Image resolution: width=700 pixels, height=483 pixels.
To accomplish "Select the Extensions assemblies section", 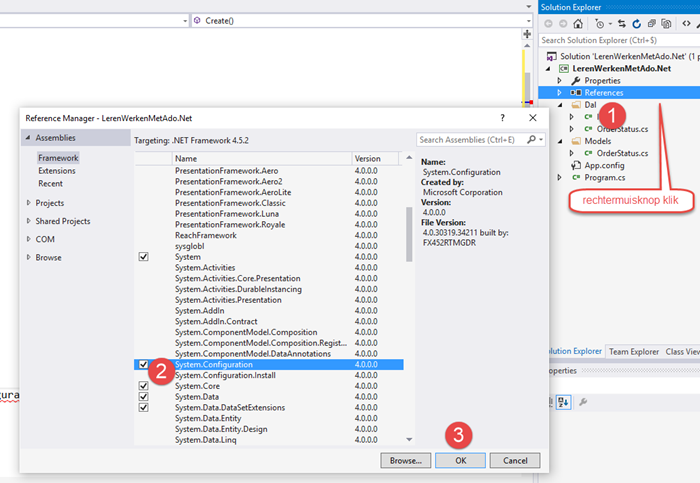I will point(57,171).
